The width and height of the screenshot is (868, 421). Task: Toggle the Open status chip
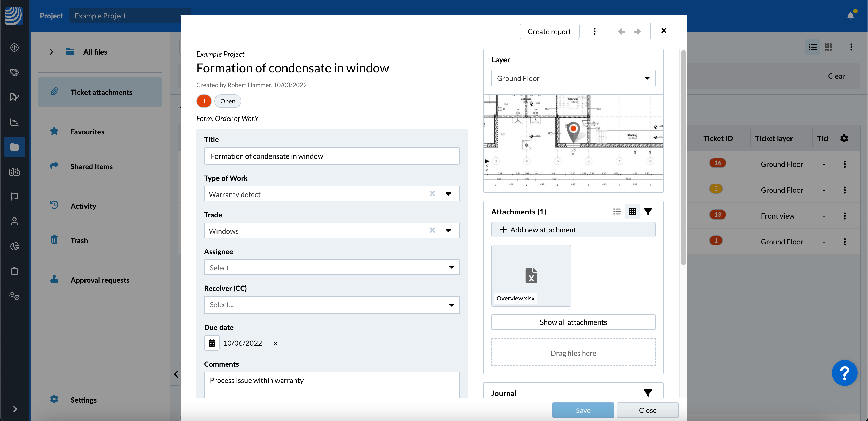227,101
